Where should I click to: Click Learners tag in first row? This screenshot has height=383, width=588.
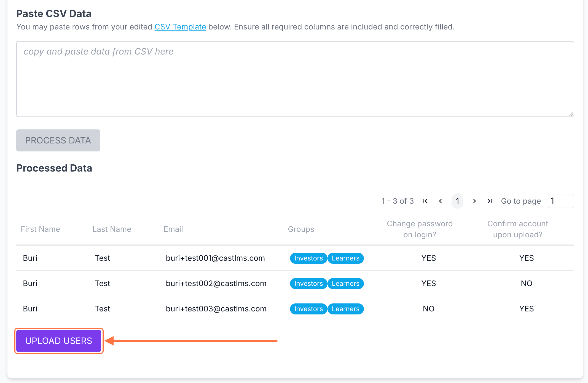tap(345, 258)
